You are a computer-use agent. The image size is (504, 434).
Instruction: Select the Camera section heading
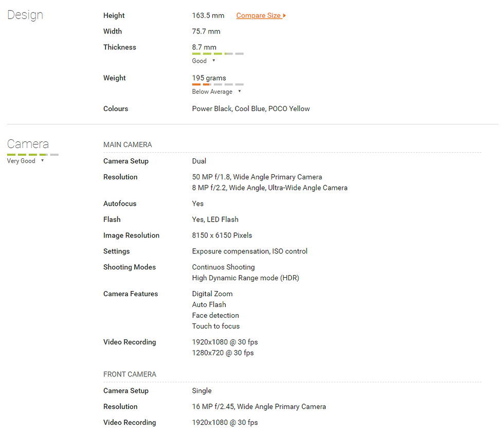[28, 143]
